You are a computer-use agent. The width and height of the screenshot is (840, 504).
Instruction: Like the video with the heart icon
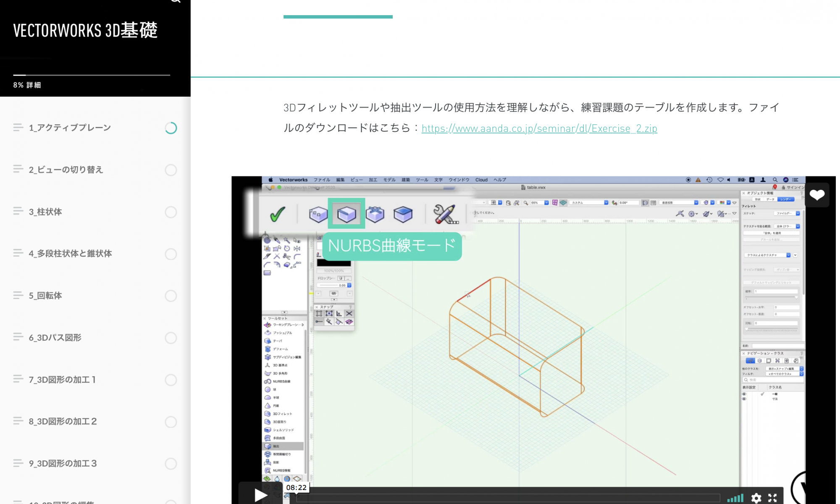pyautogui.click(x=817, y=195)
